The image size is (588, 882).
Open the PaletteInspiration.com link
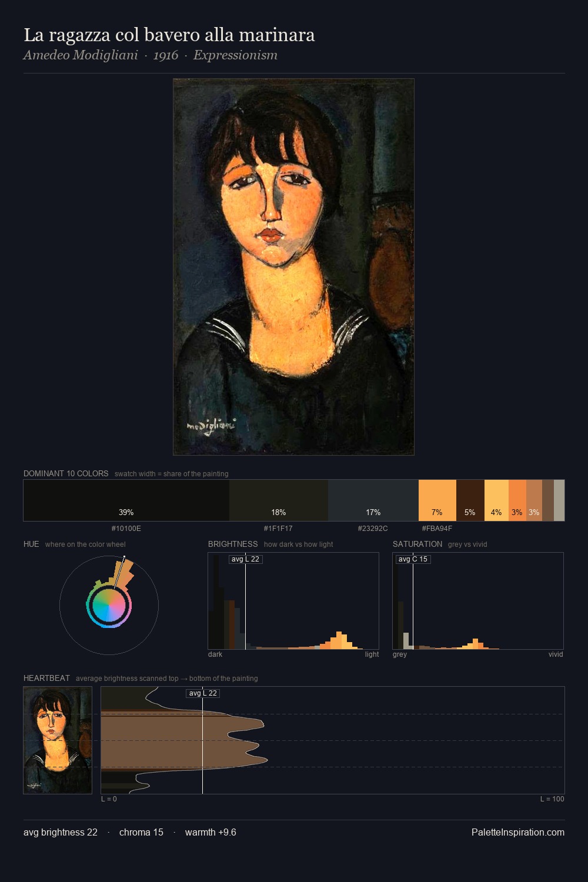coord(518,832)
